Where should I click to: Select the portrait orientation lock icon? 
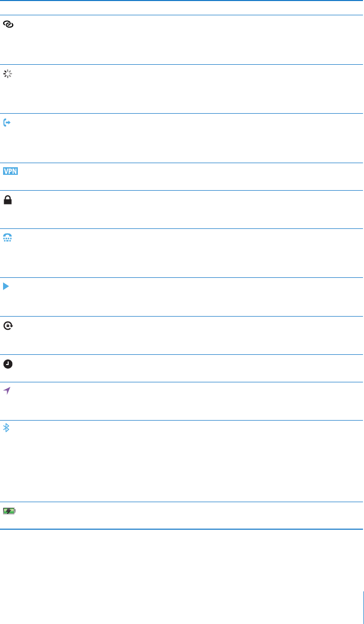coord(8,326)
